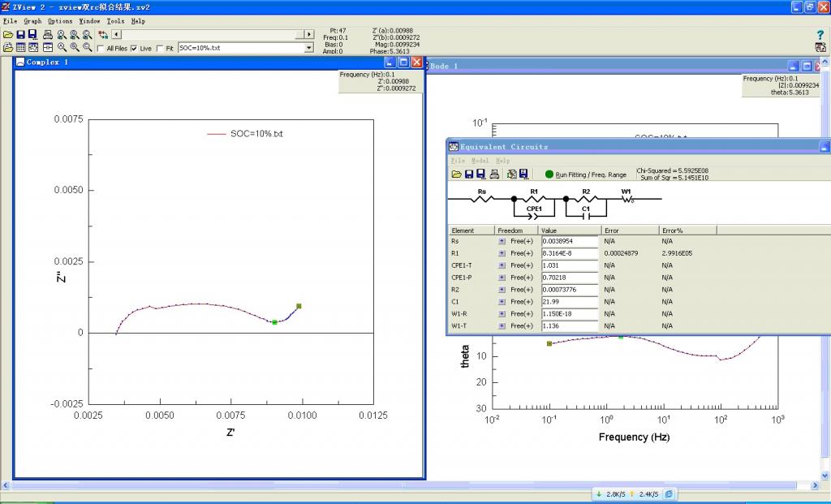This screenshot has height=504, width=831.
Task: Click the data point scrollbar right arrow
Action: 308,34
